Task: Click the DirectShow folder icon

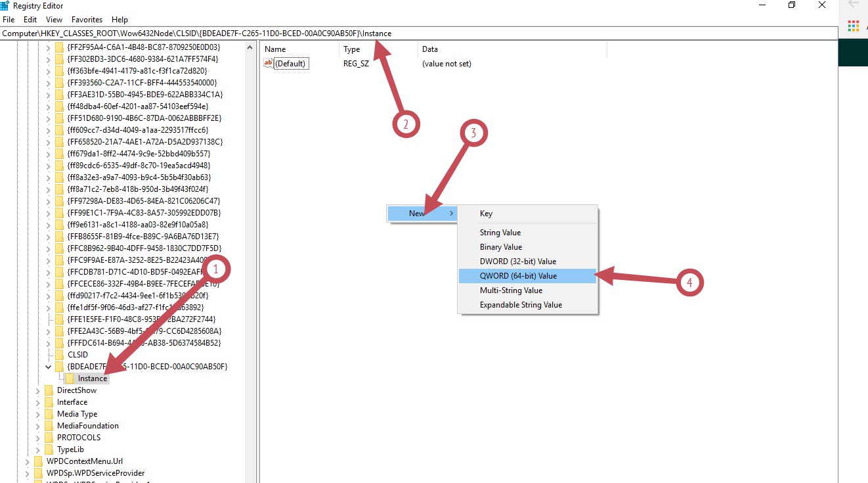Action: click(x=49, y=390)
